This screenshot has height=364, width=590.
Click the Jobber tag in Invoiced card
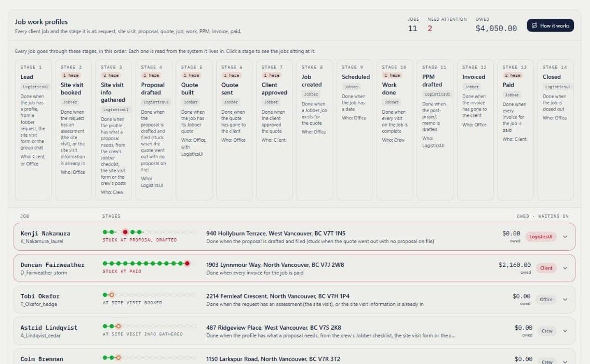(472, 87)
